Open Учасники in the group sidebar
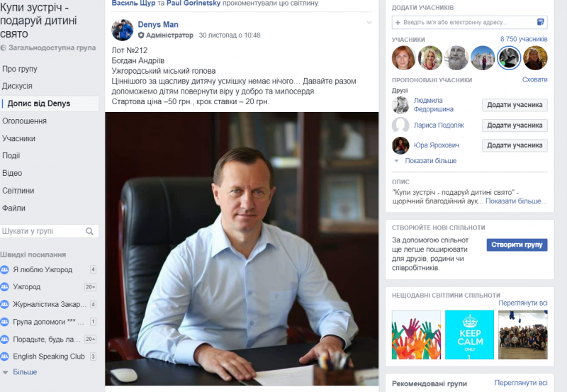 (x=19, y=138)
